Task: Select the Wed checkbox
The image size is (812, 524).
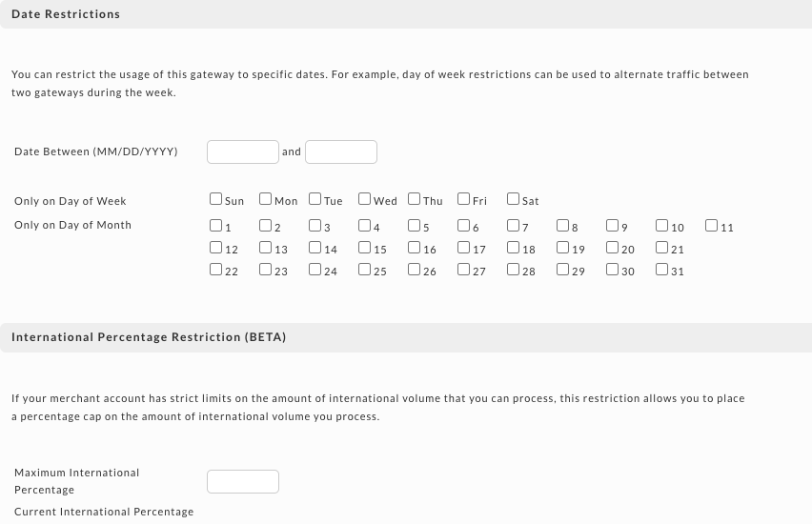Action: [365, 199]
